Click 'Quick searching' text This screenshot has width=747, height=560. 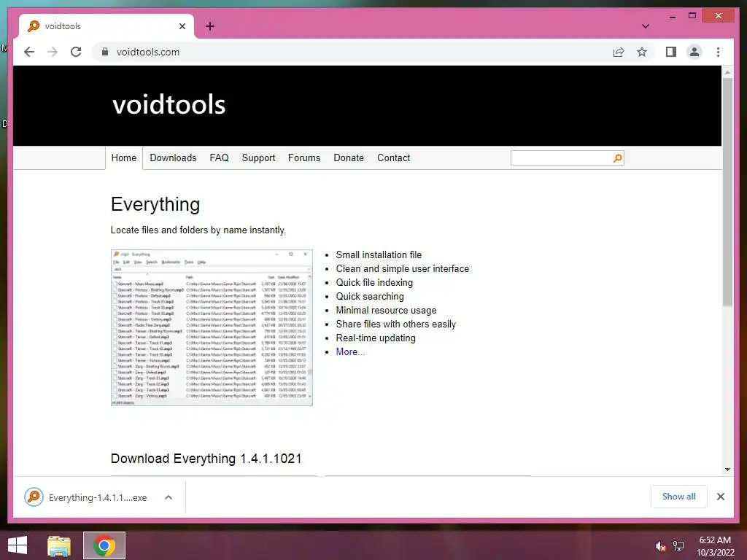point(370,296)
